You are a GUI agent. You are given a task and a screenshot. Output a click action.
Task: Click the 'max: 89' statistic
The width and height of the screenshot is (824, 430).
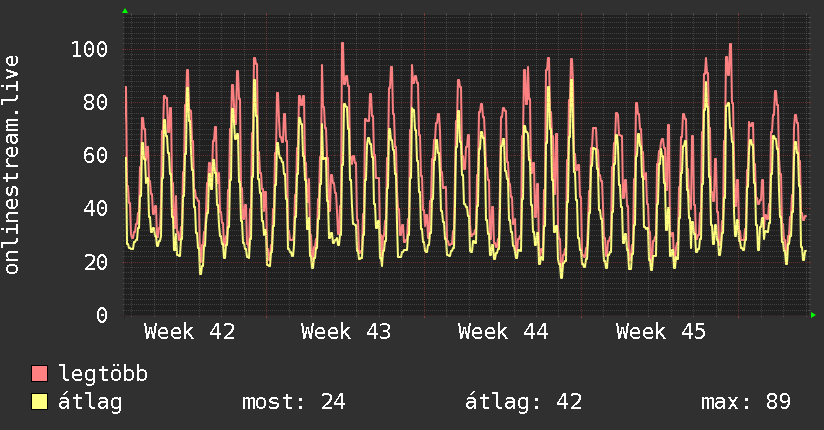pyautogui.click(x=746, y=402)
